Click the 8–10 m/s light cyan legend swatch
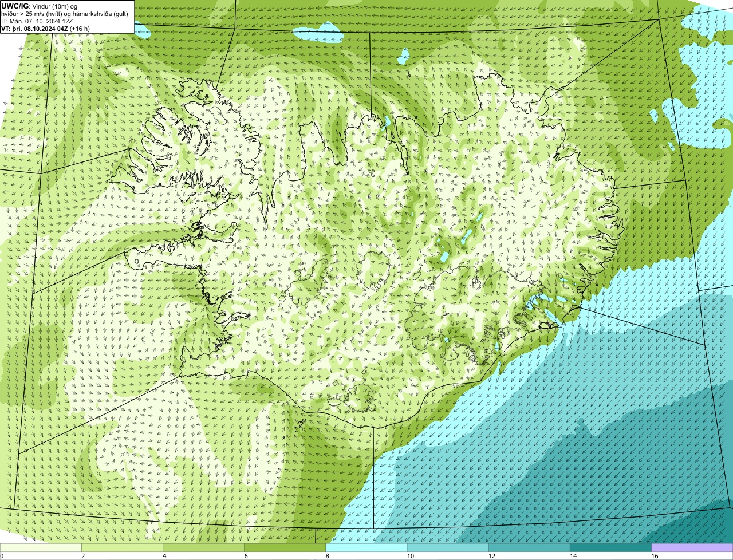733x560 pixels. [x=366, y=547]
